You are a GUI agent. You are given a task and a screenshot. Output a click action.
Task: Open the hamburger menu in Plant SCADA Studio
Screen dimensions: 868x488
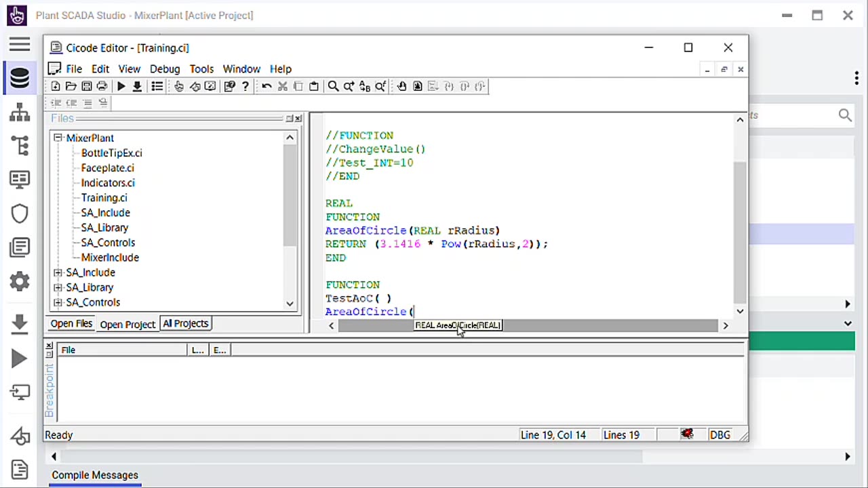(x=19, y=45)
